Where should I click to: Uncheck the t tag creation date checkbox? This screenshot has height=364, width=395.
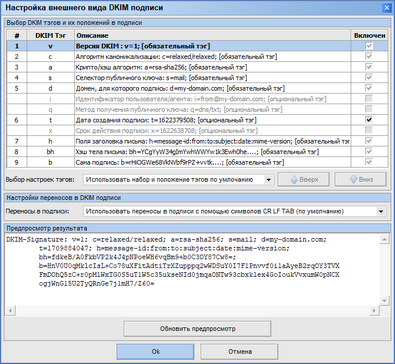[x=369, y=120]
